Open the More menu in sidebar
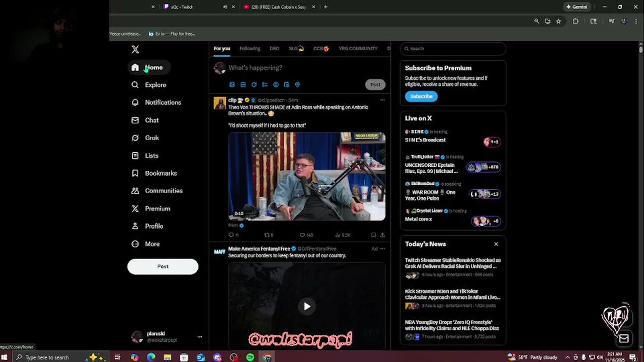This screenshot has height=362, width=644. [146, 244]
